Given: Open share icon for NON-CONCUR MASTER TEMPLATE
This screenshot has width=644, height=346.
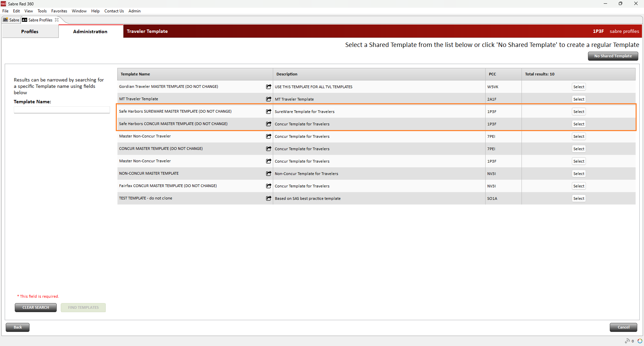Looking at the screenshot, I should [268, 173].
